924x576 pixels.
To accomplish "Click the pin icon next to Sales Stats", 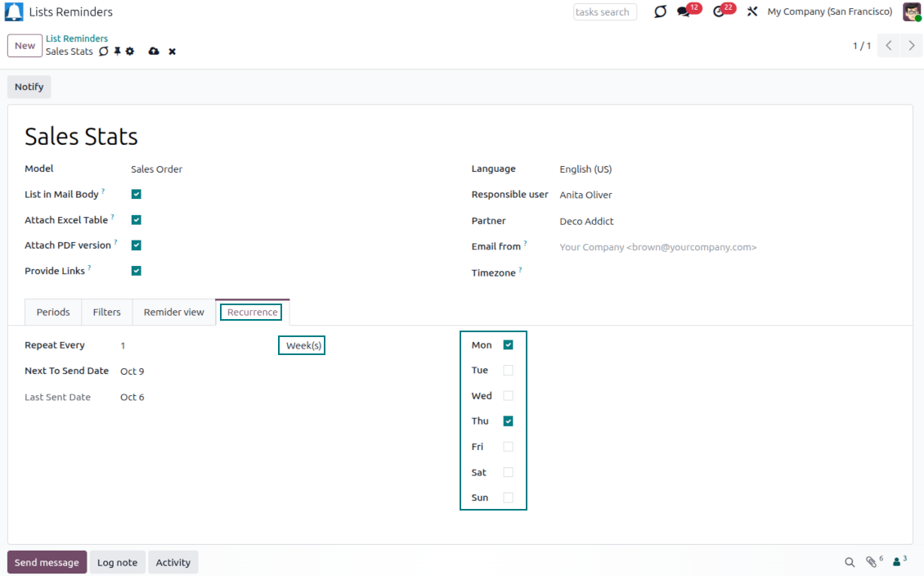I will [117, 52].
